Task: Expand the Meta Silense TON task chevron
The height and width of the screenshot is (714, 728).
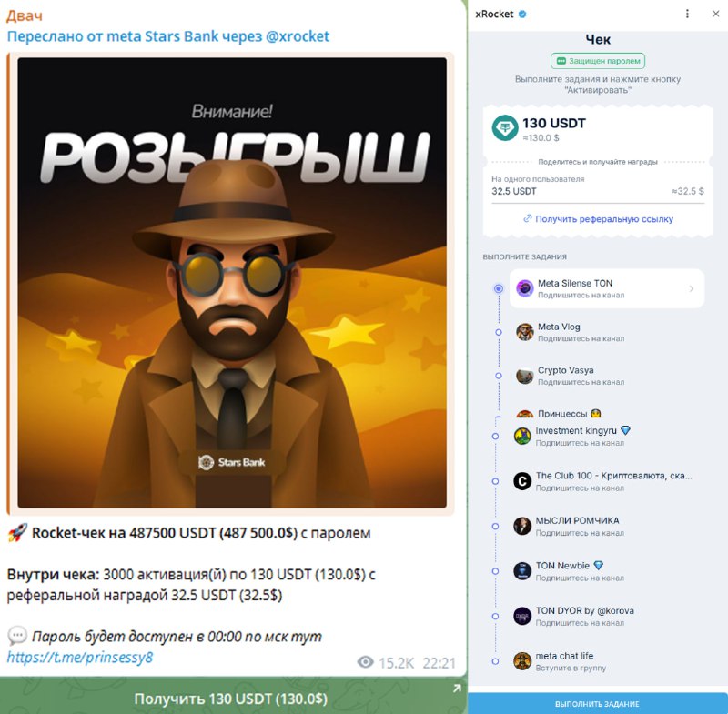Action: pos(692,288)
